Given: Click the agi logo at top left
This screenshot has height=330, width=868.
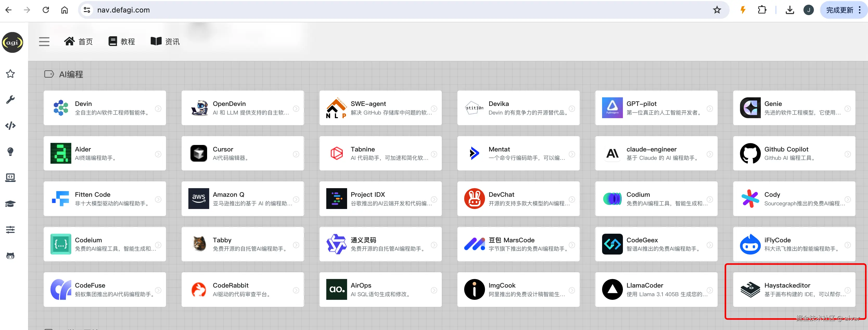Looking at the screenshot, I should point(12,42).
